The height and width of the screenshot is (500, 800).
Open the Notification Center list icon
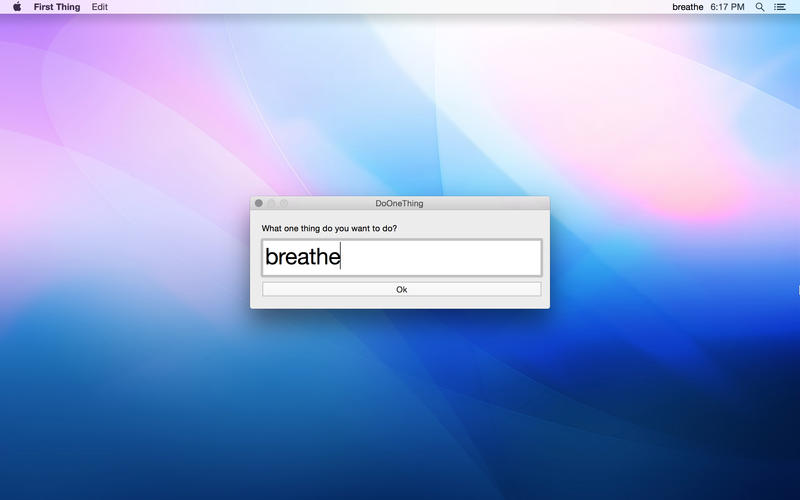pyautogui.click(x=780, y=7)
